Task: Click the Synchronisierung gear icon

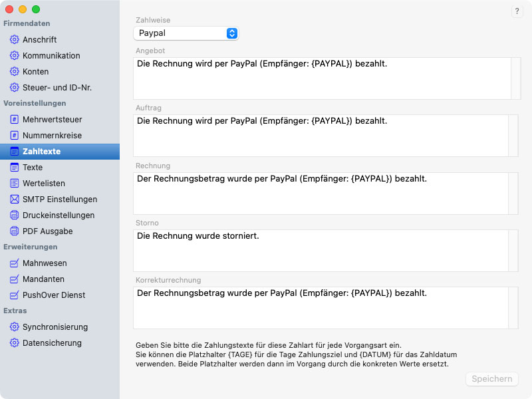Action: click(x=14, y=327)
